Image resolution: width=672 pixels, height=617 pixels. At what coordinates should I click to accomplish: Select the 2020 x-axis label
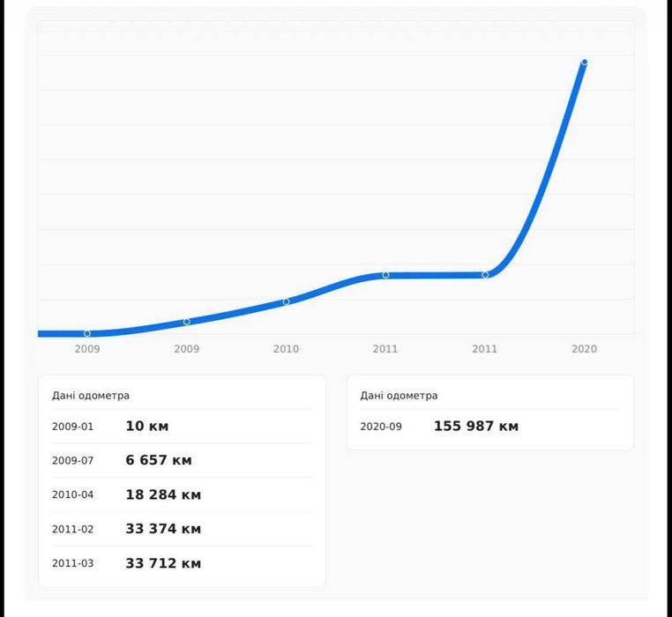[x=584, y=349]
